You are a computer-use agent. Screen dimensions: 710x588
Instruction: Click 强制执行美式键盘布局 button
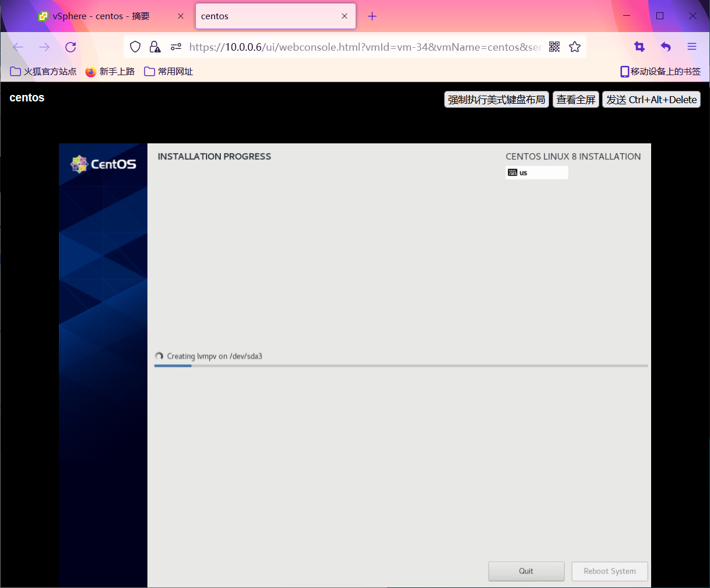point(497,100)
